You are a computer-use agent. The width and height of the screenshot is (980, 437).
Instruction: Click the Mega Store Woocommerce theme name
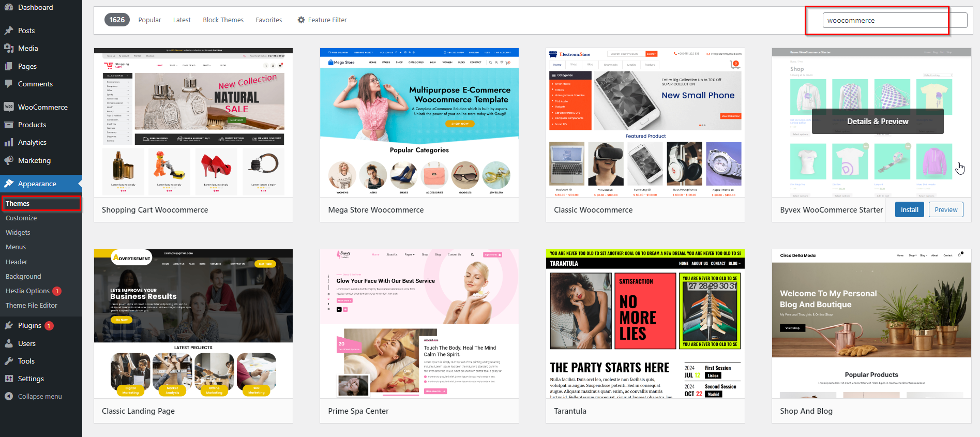click(375, 210)
